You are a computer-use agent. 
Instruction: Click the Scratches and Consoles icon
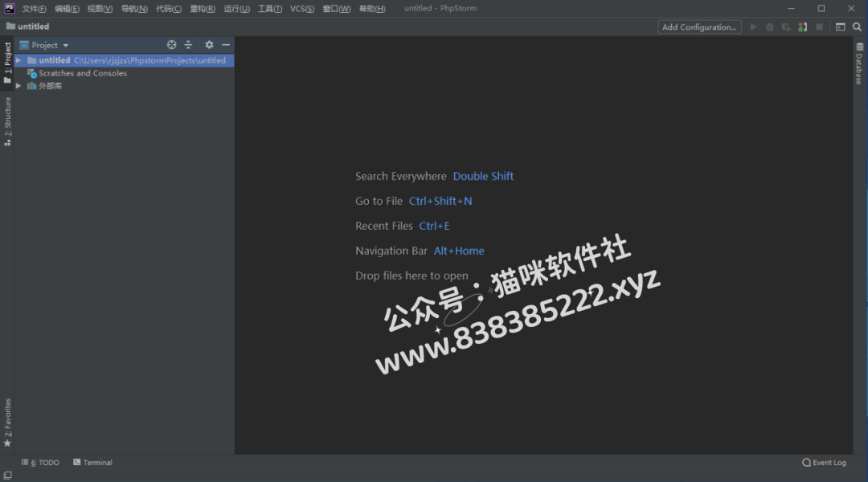point(32,73)
